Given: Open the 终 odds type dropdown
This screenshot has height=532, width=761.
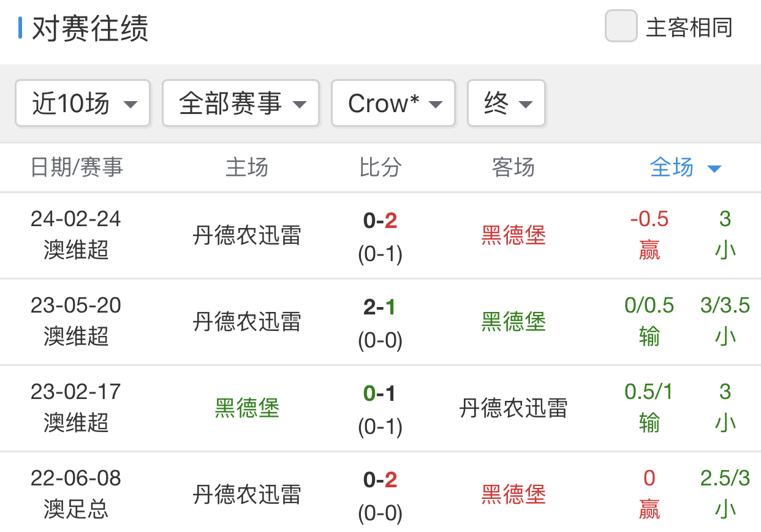Looking at the screenshot, I should click(506, 104).
